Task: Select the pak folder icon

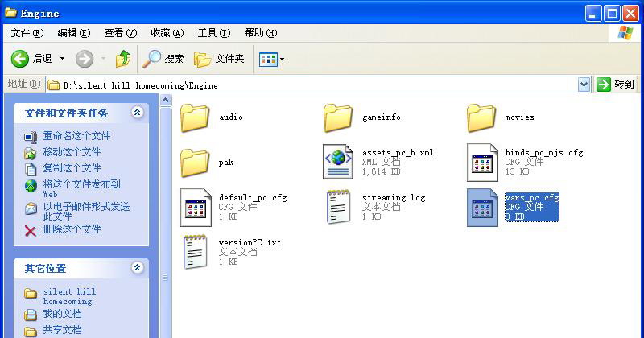Action: 195,163
